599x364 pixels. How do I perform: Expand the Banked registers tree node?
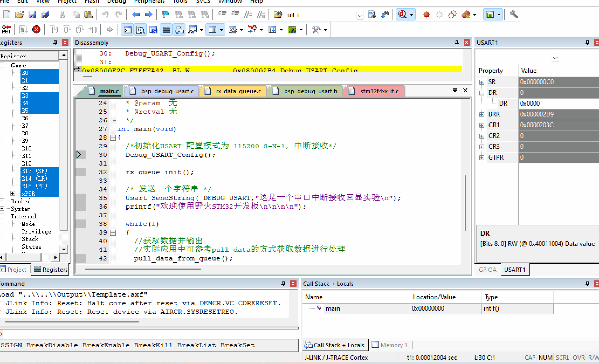click(2, 201)
